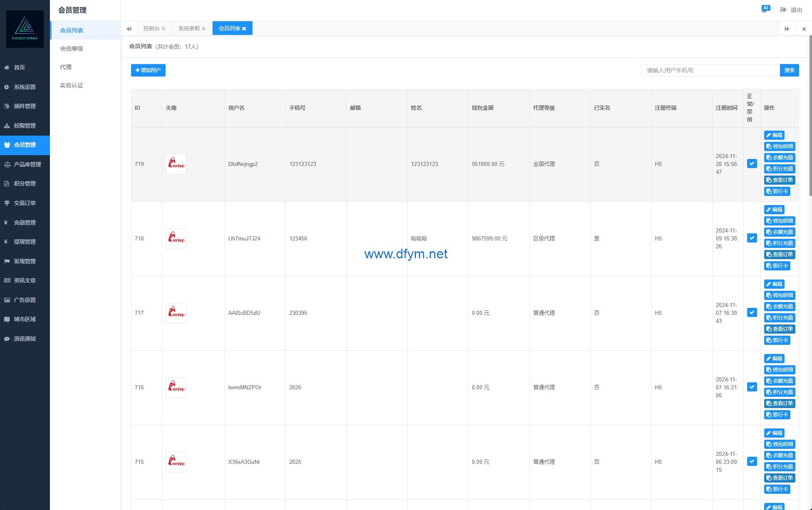Open 城市区域 in the sidebar
Viewport: 812px width, 510px height.
pyautogui.click(x=25, y=319)
